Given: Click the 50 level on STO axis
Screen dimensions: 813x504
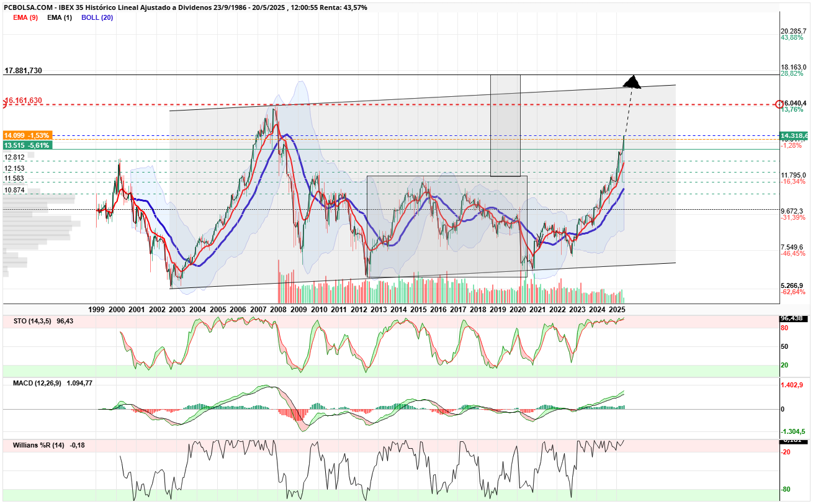Looking at the screenshot, I should 784,346.
